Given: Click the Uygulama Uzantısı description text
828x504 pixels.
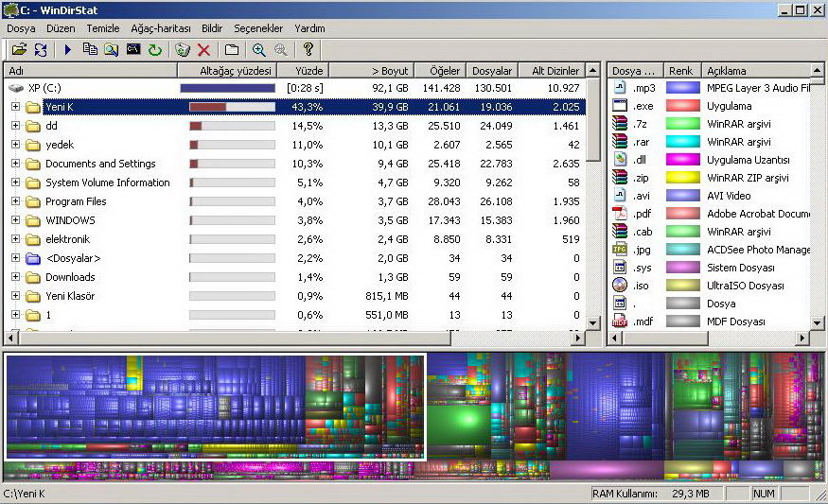Looking at the screenshot, I should pos(749,160).
